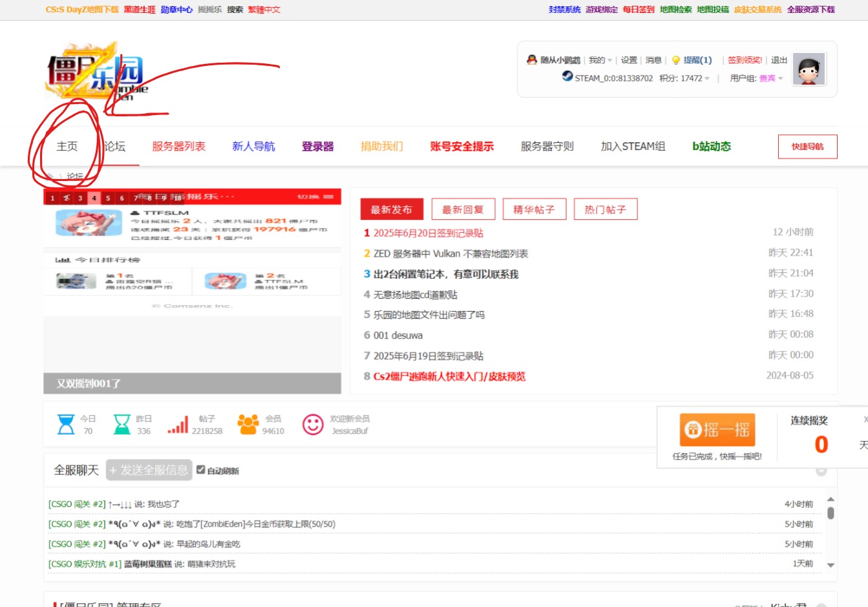Open the b站动态 nav item

coord(712,147)
